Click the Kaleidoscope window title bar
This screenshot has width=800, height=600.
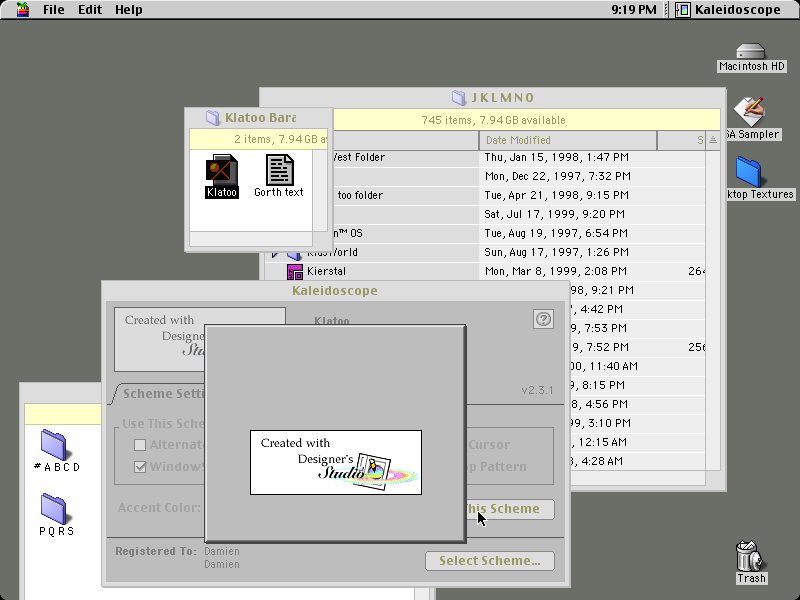pyautogui.click(x=335, y=290)
